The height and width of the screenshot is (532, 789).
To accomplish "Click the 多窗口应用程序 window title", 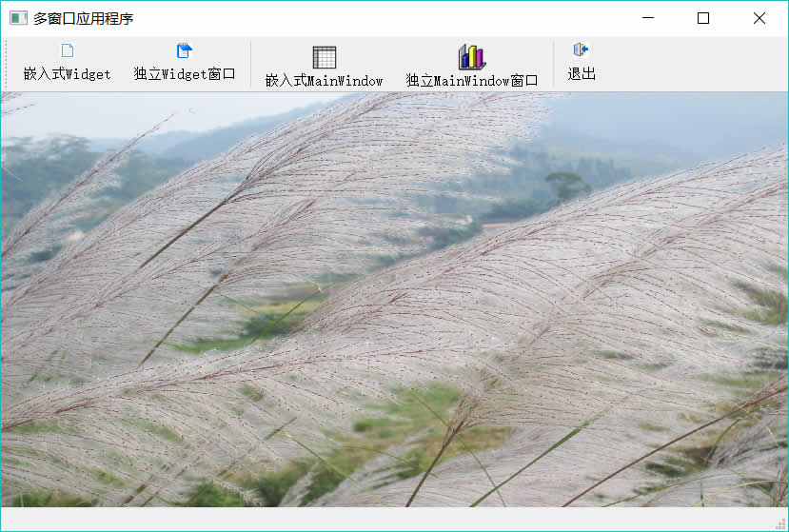I will (x=83, y=19).
